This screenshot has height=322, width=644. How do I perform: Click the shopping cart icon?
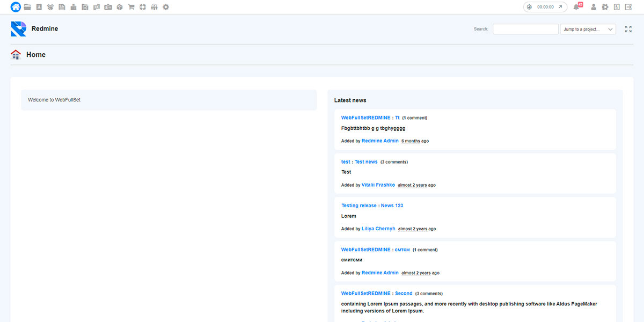click(x=130, y=7)
